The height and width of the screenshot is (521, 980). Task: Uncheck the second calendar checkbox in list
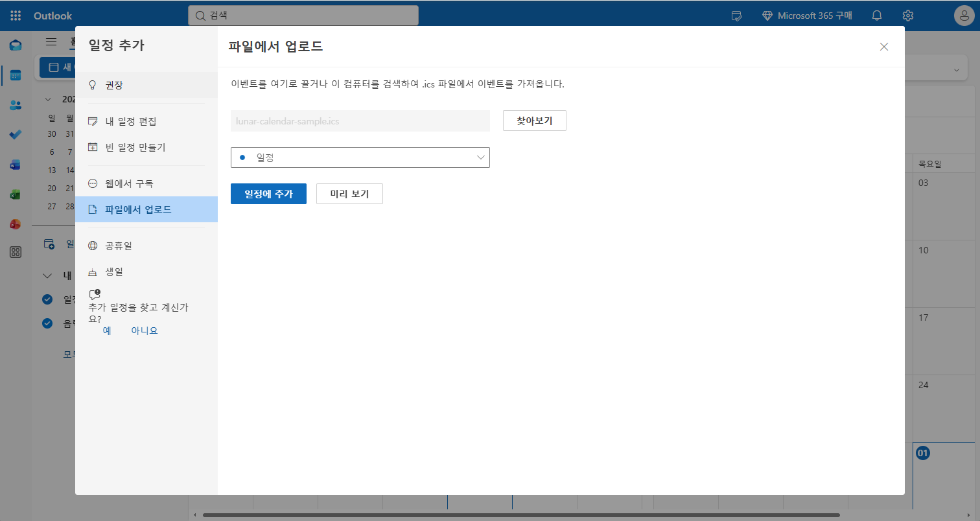tap(47, 323)
